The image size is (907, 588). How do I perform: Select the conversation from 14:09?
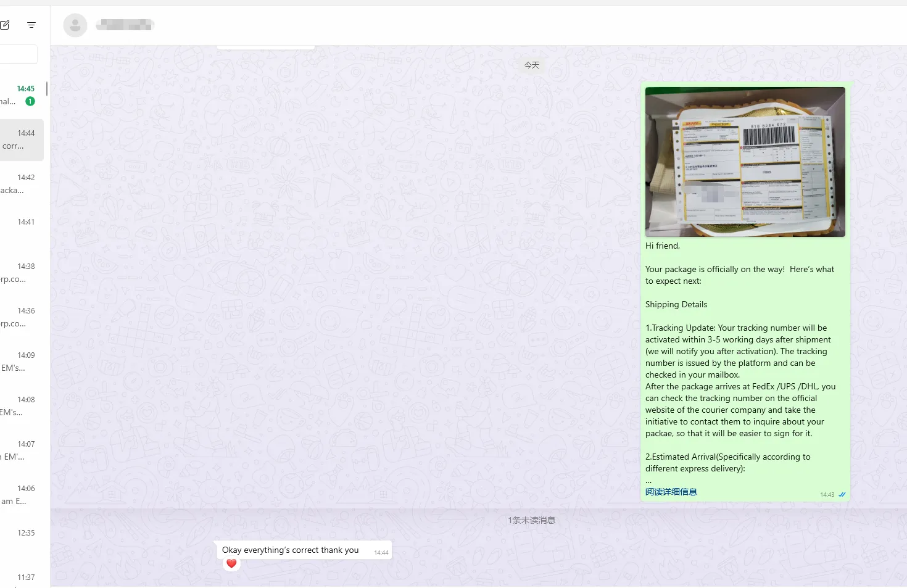(21, 362)
